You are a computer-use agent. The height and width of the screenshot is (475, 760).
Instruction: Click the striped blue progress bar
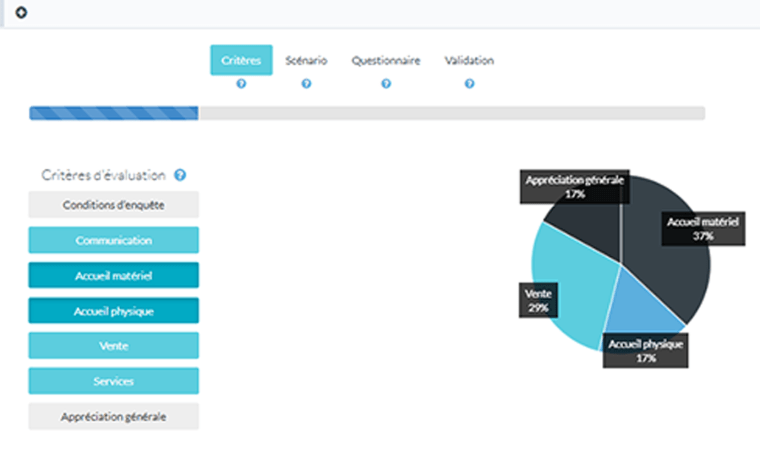pyautogui.click(x=114, y=113)
